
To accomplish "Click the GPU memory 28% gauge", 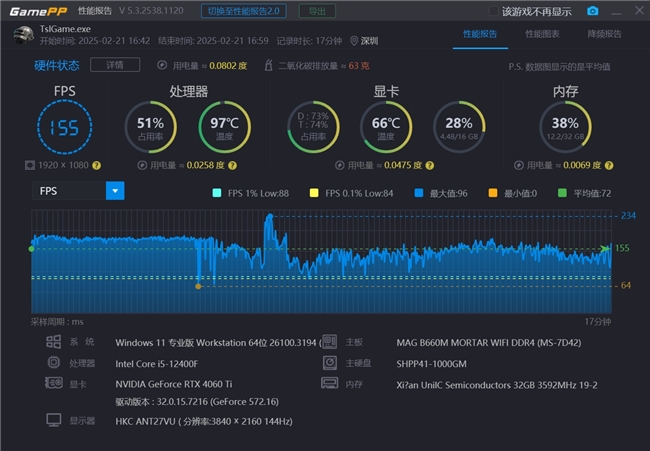I will (x=459, y=127).
